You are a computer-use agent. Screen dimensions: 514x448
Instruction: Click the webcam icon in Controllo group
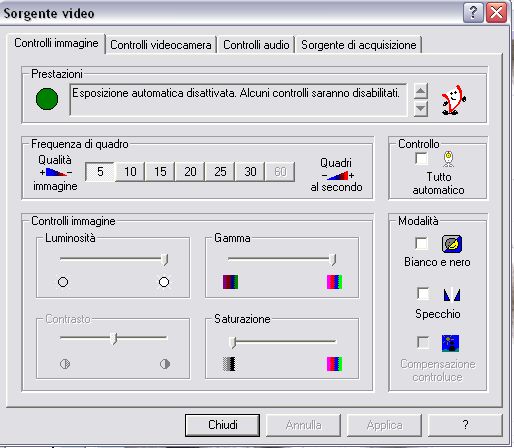click(448, 159)
